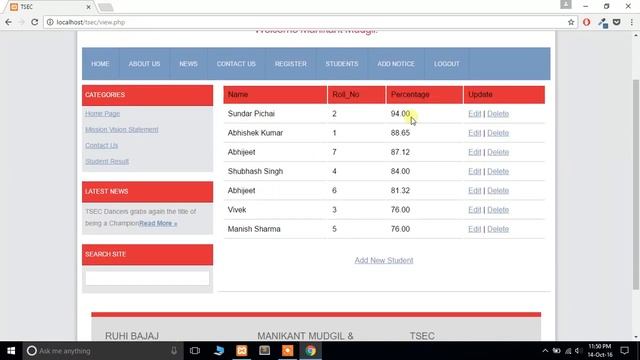This screenshot has width=640, height=360.
Task: Open the Windows Start menu
Action: point(11,351)
